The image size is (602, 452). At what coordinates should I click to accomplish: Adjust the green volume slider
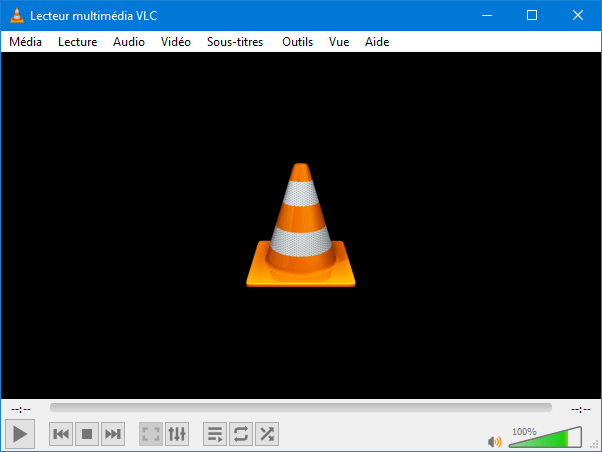click(545, 437)
